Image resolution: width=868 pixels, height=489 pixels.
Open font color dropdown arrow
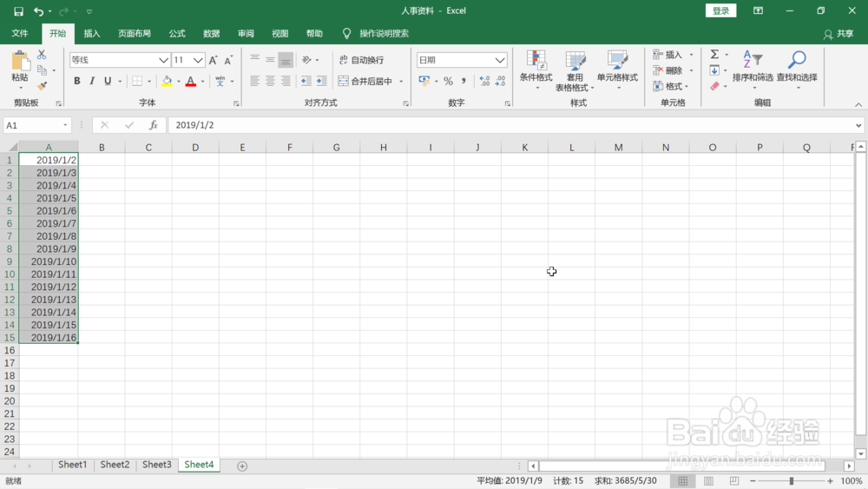202,82
